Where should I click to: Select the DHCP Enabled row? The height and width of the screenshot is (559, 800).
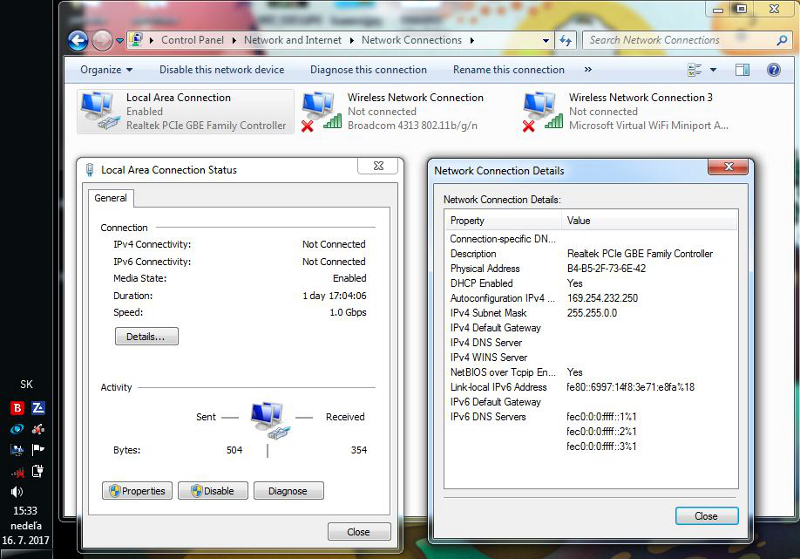(591, 284)
